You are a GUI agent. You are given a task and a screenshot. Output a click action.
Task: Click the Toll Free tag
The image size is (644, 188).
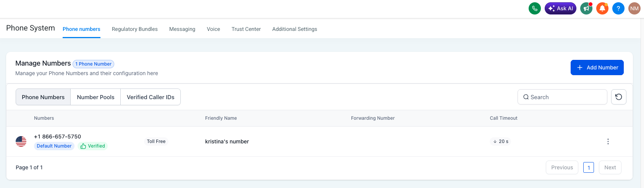click(156, 141)
